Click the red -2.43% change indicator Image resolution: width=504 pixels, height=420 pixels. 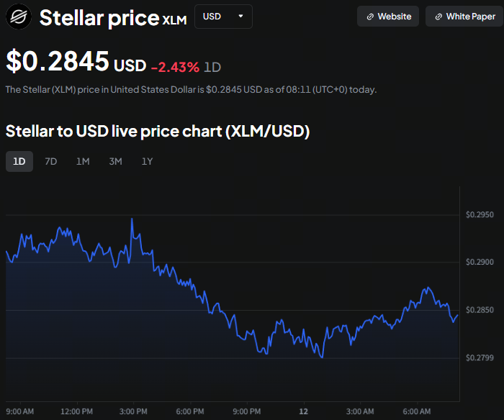click(x=175, y=67)
